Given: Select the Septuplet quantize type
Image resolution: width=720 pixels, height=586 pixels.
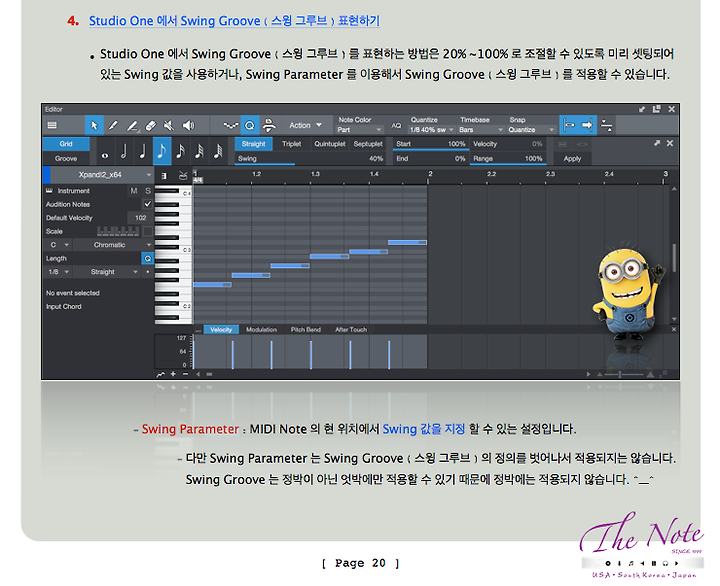Looking at the screenshot, I should coord(368,144).
